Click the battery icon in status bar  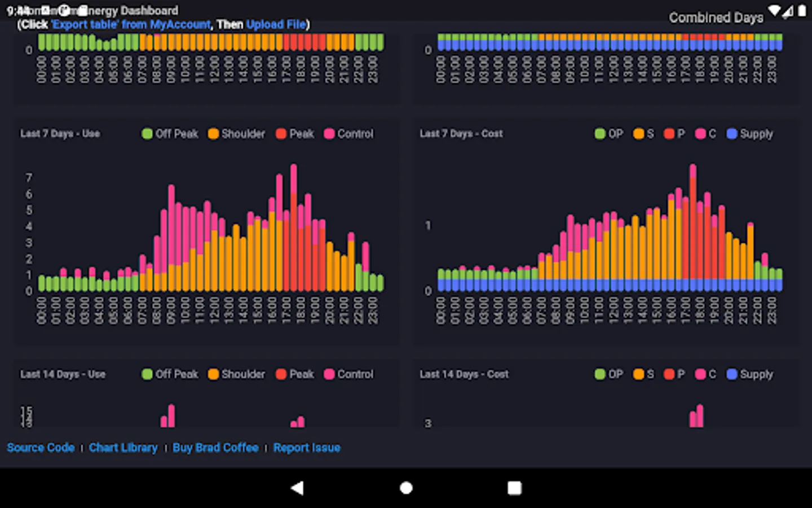[802, 10]
